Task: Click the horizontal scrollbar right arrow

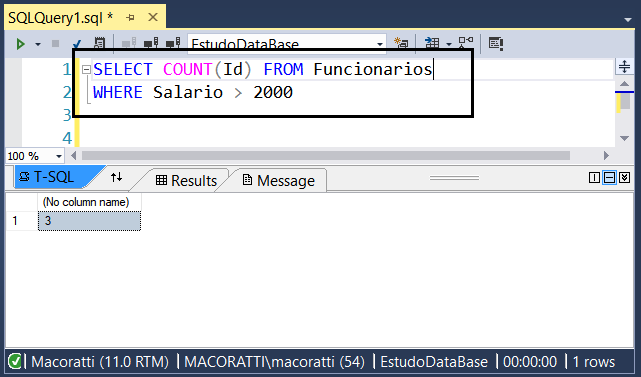Action: tap(606, 156)
